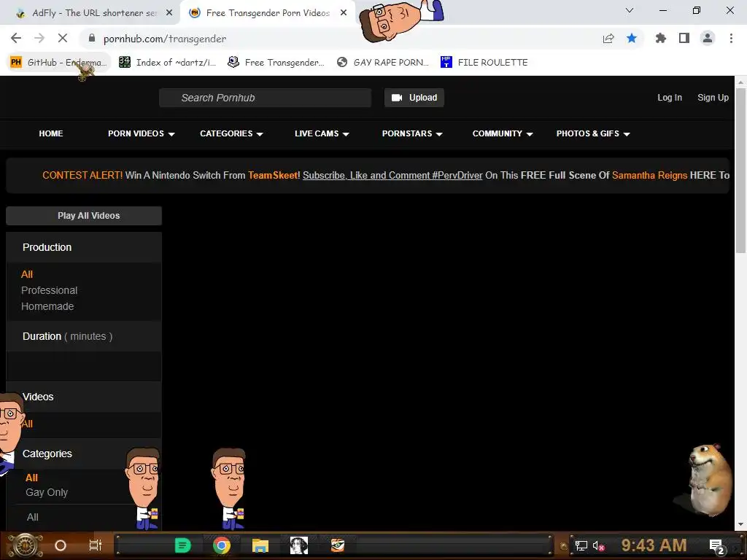Open the PHOTOS & GIFS menu item
747x560 pixels.
tap(587, 134)
